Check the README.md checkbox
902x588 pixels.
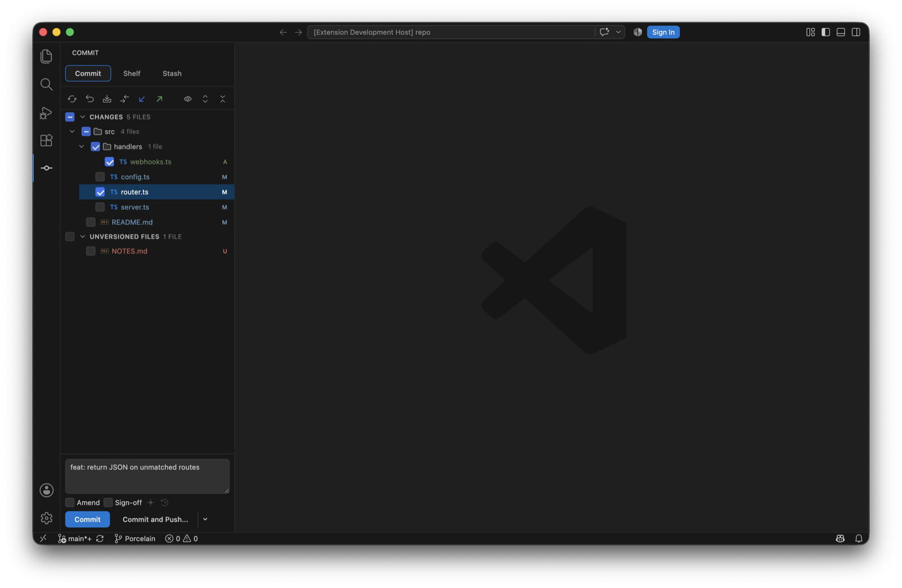(x=91, y=222)
